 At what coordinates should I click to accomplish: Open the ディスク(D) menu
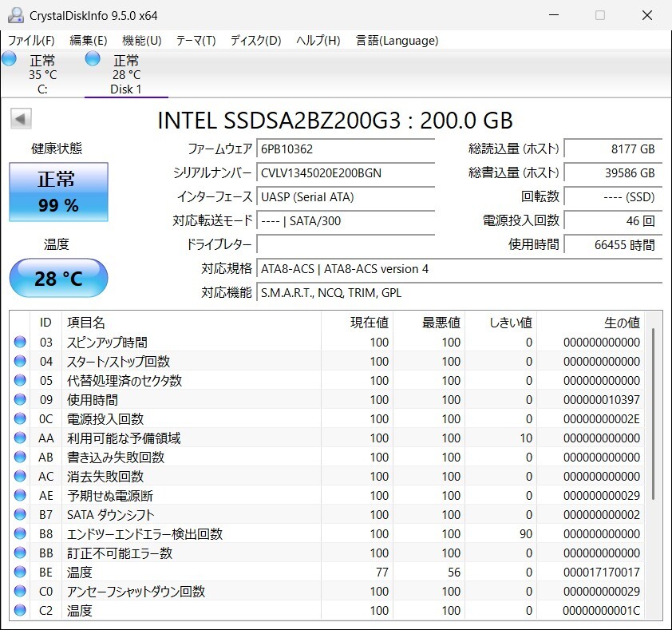[255, 41]
